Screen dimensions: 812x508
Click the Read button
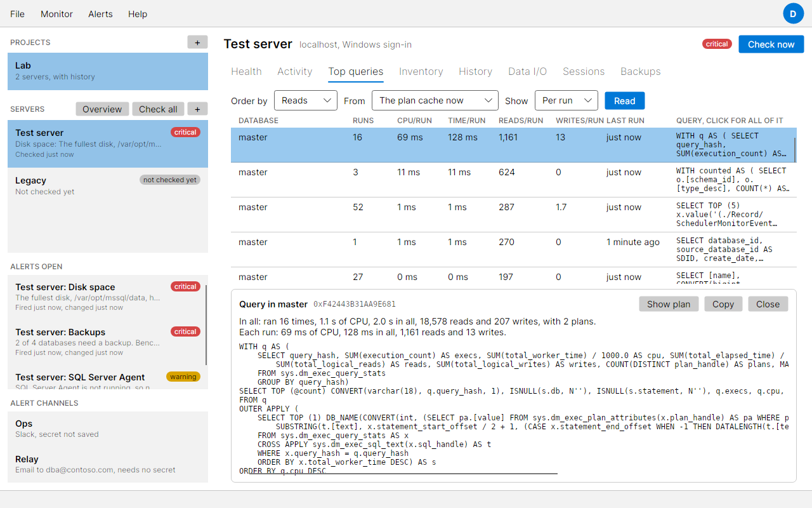(x=625, y=100)
